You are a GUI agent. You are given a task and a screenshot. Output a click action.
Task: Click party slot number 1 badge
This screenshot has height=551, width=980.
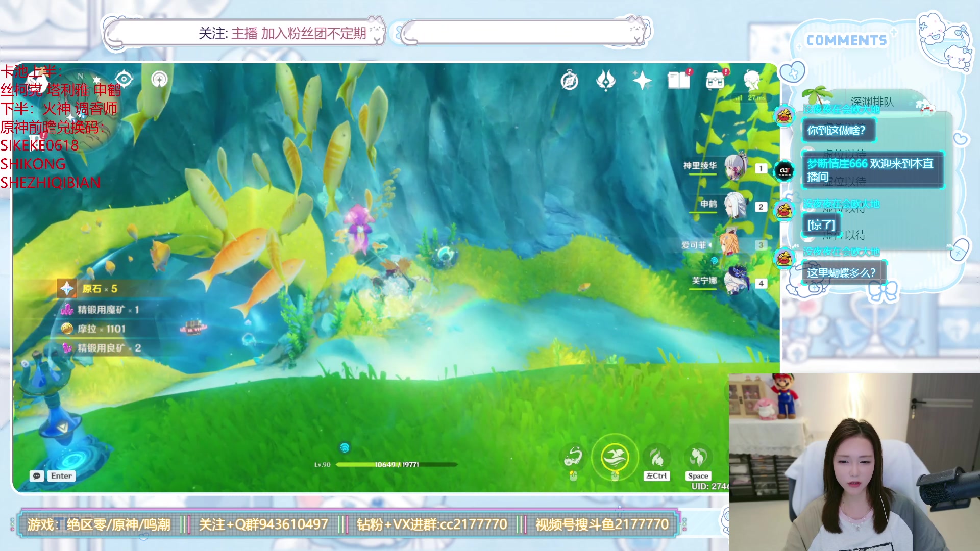coord(761,168)
